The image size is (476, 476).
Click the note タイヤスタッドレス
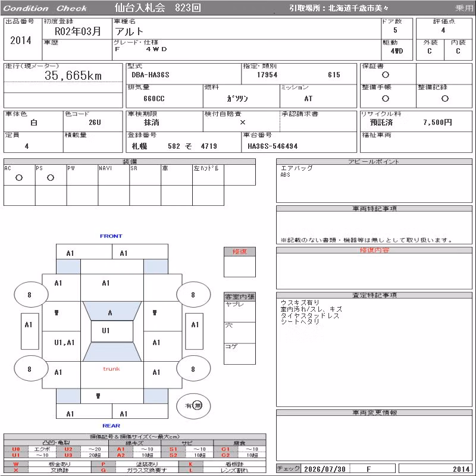point(310,315)
